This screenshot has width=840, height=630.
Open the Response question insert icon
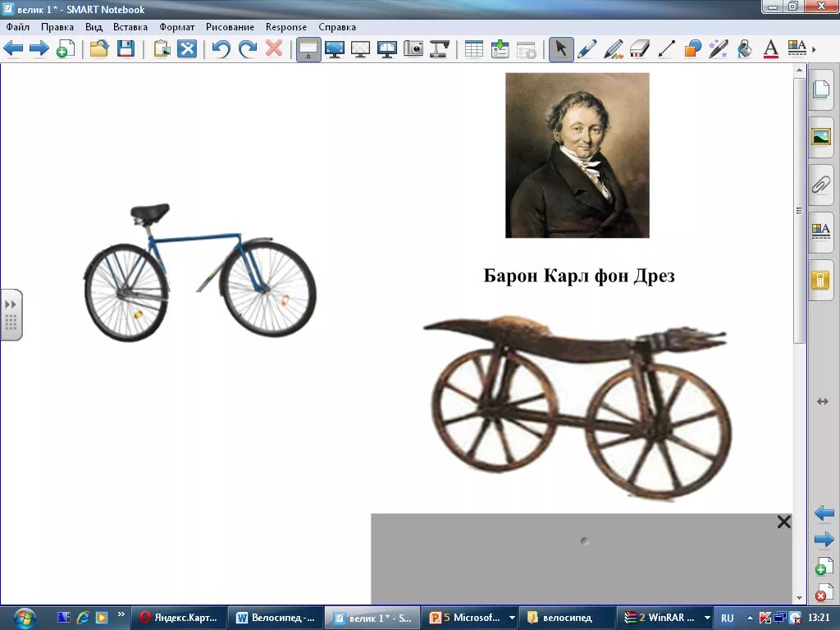click(x=500, y=49)
